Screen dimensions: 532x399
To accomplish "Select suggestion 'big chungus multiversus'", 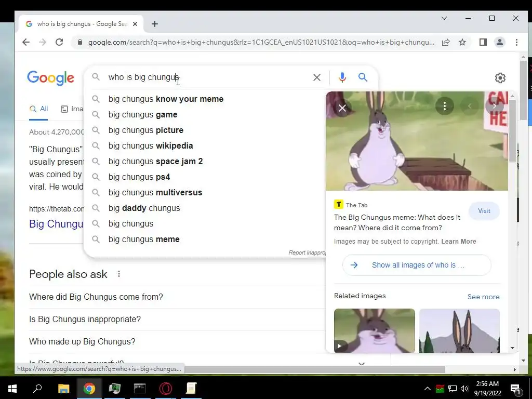I will click(205, 193).
